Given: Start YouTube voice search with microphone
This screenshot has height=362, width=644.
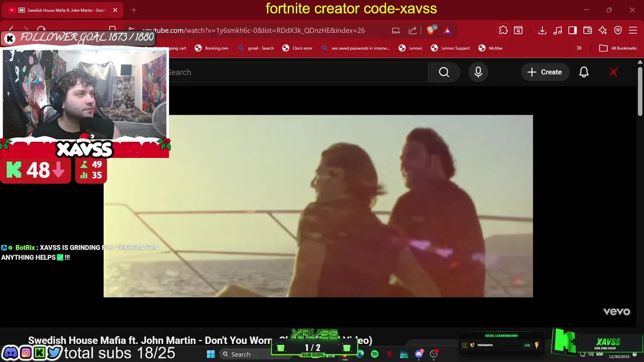Looking at the screenshot, I should tap(478, 72).
